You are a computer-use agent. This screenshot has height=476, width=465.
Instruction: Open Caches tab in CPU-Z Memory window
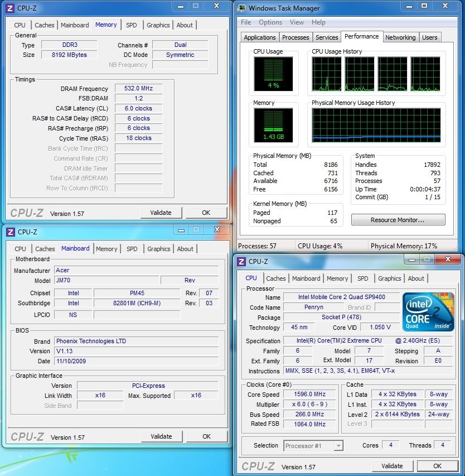45,25
